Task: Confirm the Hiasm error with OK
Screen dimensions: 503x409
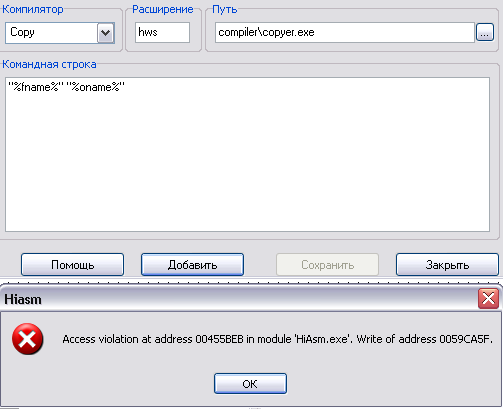Action: click(250, 384)
